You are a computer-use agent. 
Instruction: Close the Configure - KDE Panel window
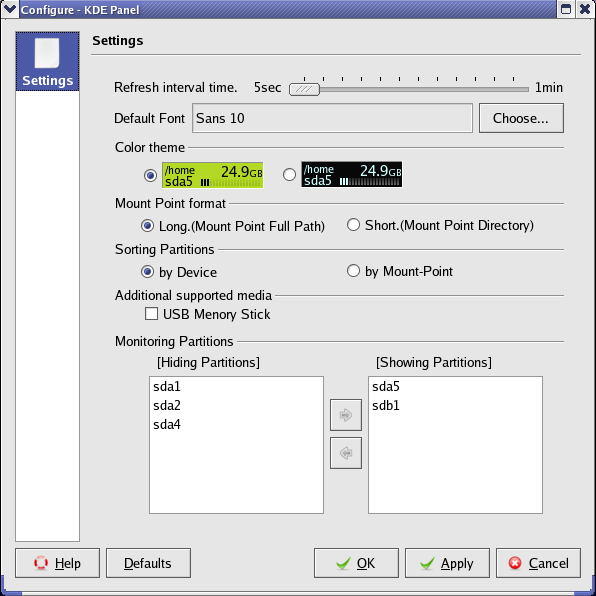coord(585,9)
